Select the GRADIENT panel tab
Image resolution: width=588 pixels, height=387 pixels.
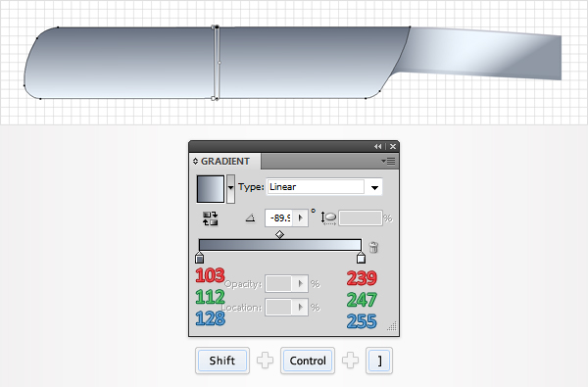coord(225,162)
